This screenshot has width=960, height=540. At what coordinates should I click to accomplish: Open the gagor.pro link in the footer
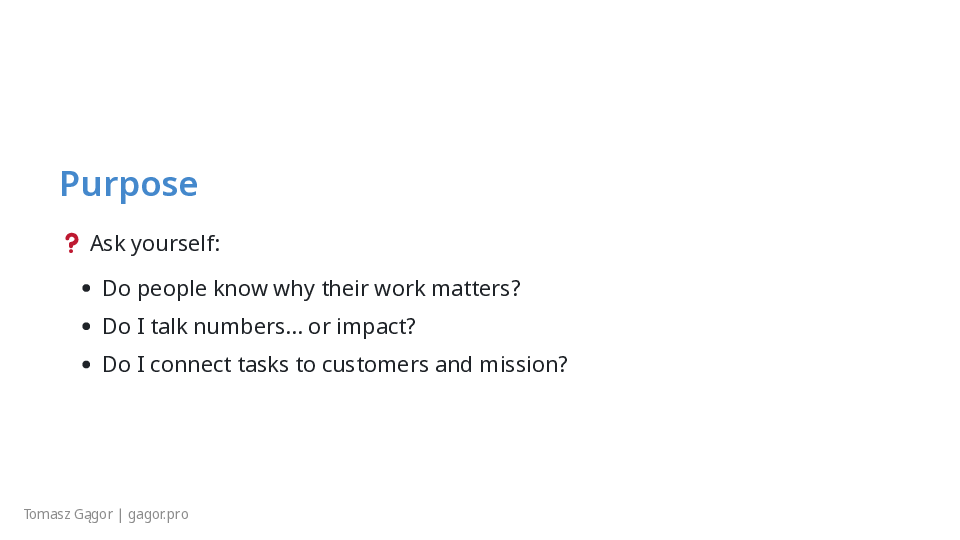158,515
